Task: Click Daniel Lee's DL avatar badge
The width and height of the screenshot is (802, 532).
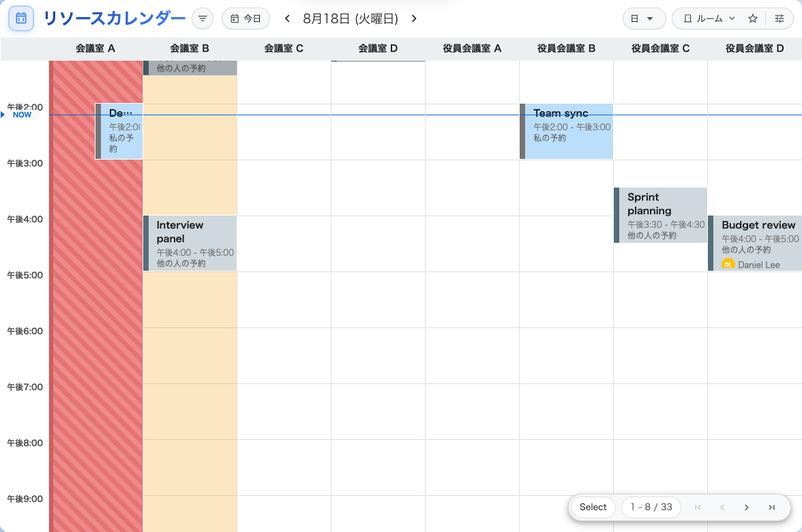Action: (x=728, y=265)
